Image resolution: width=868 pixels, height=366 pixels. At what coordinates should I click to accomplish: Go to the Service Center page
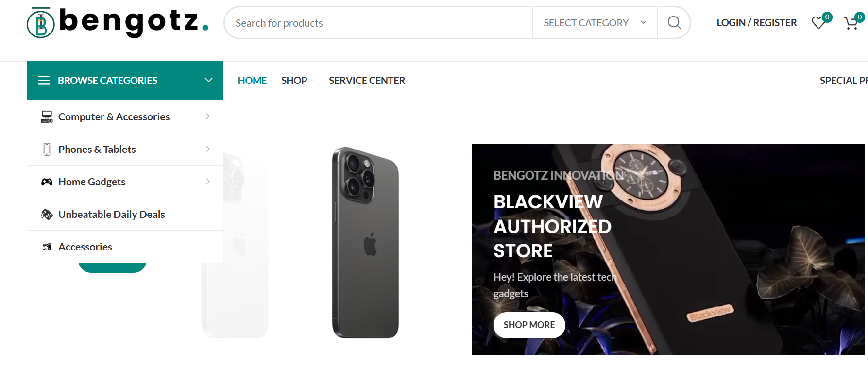pos(367,81)
